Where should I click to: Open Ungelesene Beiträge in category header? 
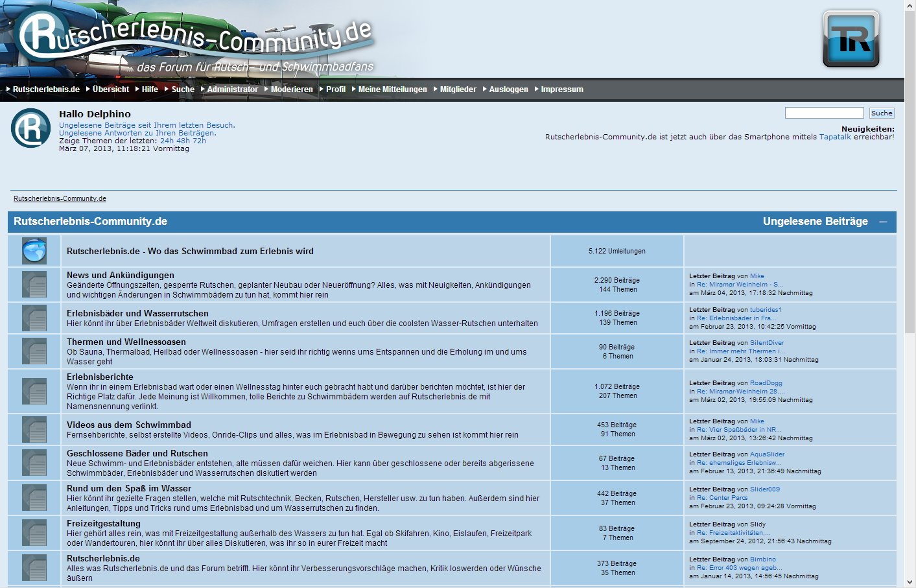tap(815, 222)
